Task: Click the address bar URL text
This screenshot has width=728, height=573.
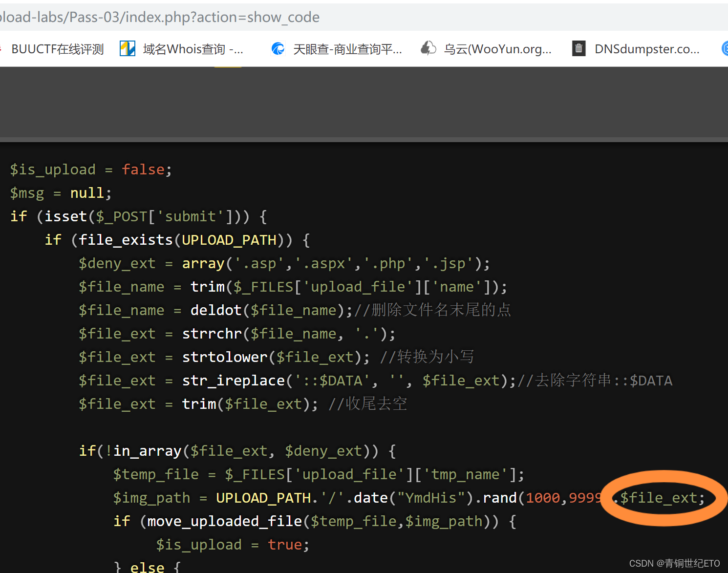Action: point(160,17)
